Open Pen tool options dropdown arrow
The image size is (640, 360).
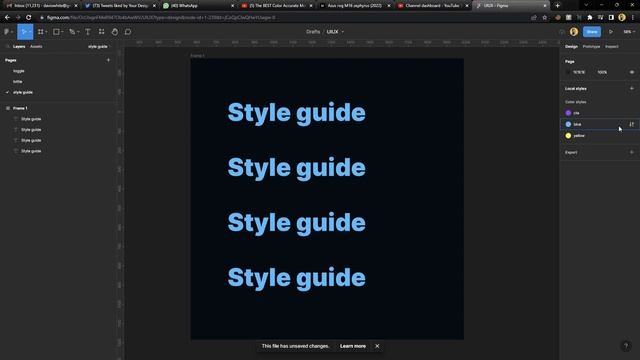(x=78, y=32)
